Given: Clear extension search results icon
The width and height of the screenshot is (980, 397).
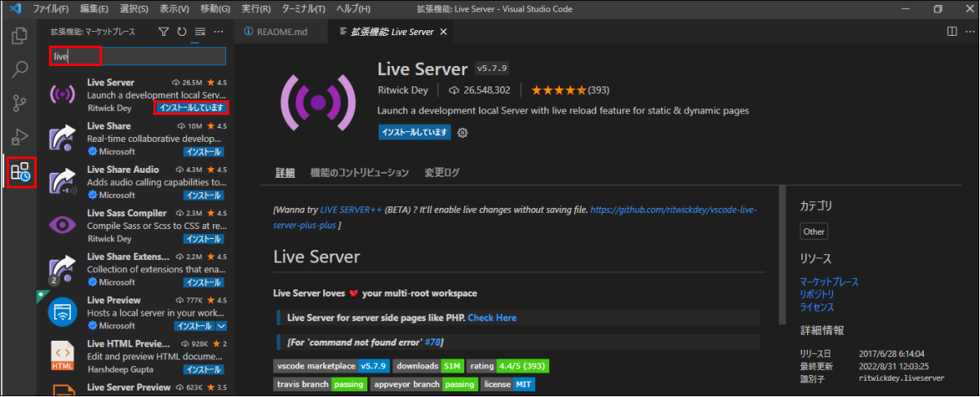Looking at the screenshot, I should point(200,32).
